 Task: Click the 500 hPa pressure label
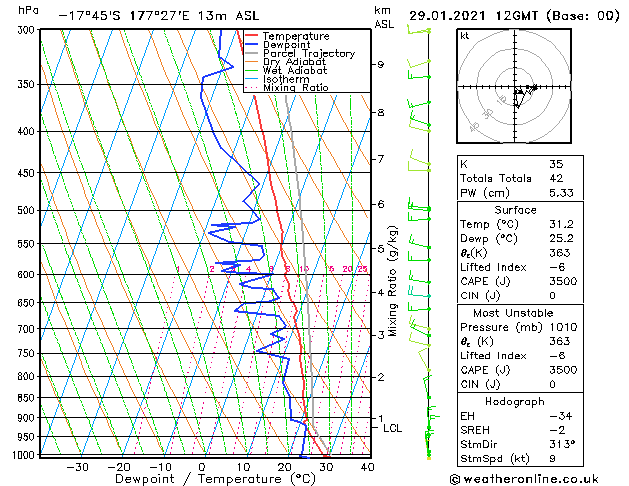26,210
